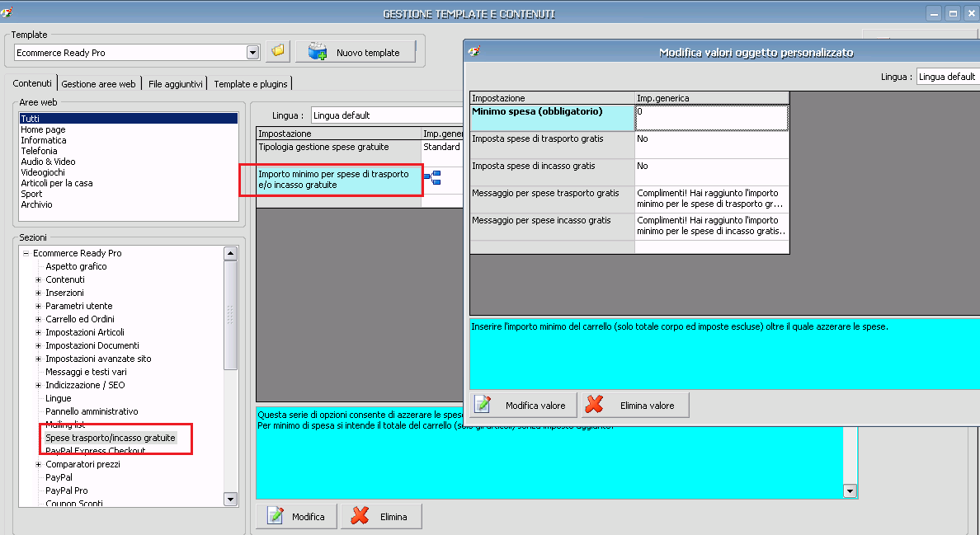Expand the Parametri utente tree node
Image resolution: width=980 pixels, height=535 pixels.
point(38,306)
